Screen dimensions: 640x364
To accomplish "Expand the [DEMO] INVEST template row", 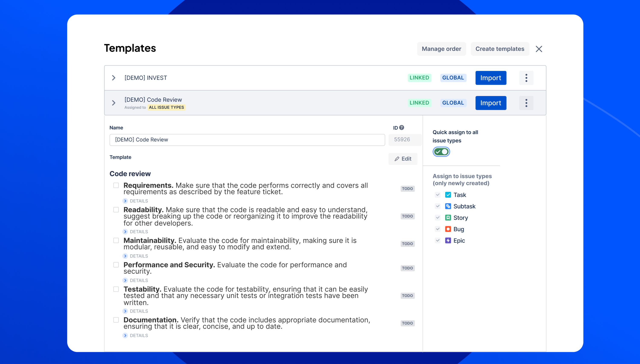I will pos(114,78).
